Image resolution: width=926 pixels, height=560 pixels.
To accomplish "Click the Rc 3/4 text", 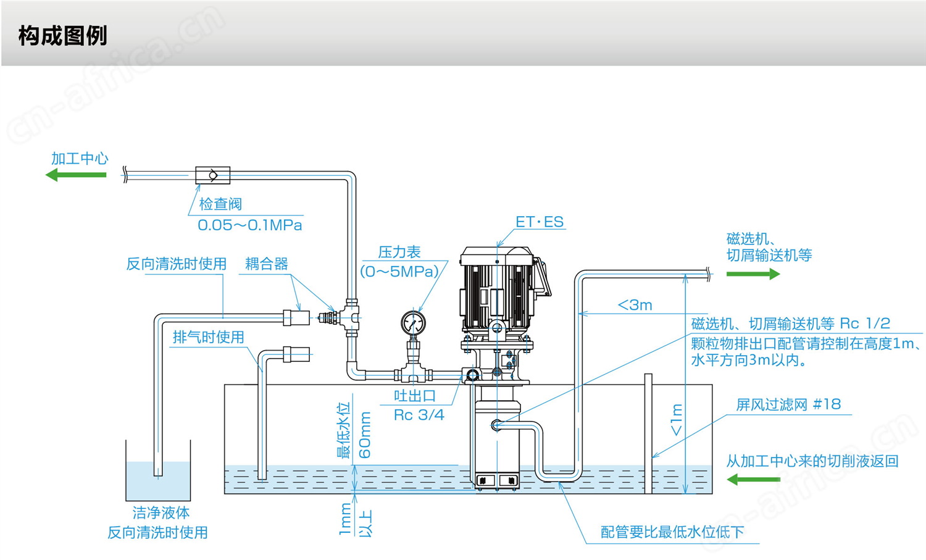I will pyautogui.click(x=419, y=415).
